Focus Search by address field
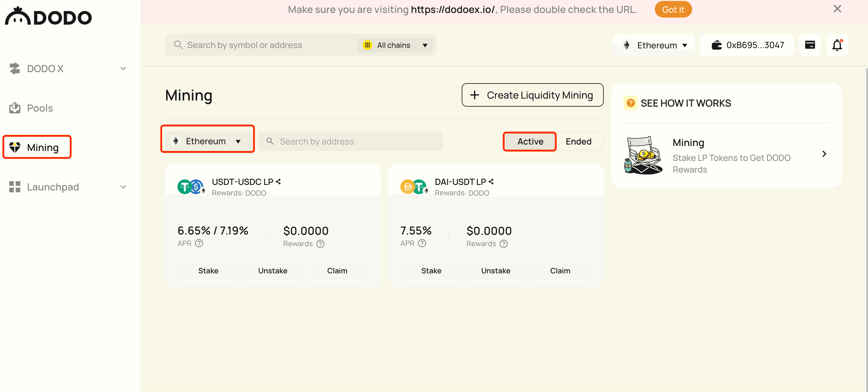This screenshot has width=868, height=392. (351, 141)
